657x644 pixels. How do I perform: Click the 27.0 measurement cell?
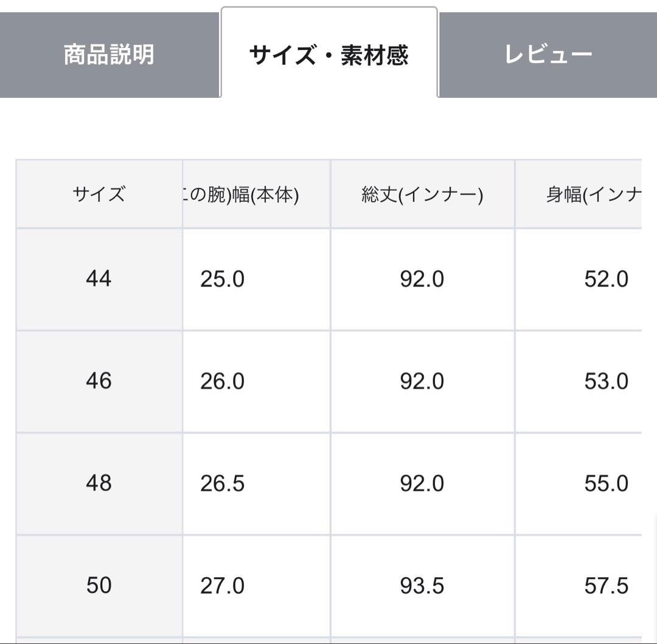click(221, 586)
